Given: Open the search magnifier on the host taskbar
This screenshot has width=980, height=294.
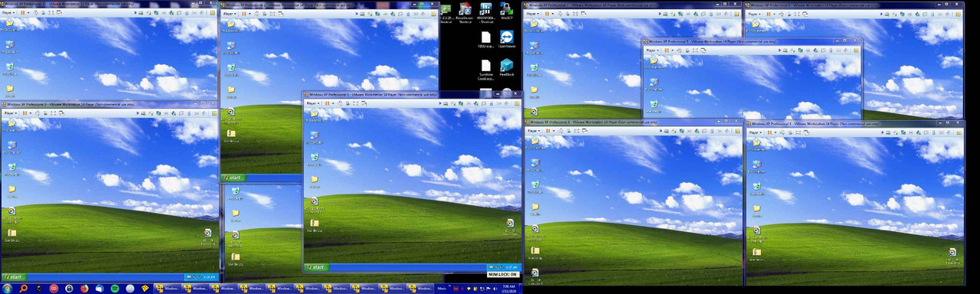Looking at the screenshot, I should (x=24, y=289).
